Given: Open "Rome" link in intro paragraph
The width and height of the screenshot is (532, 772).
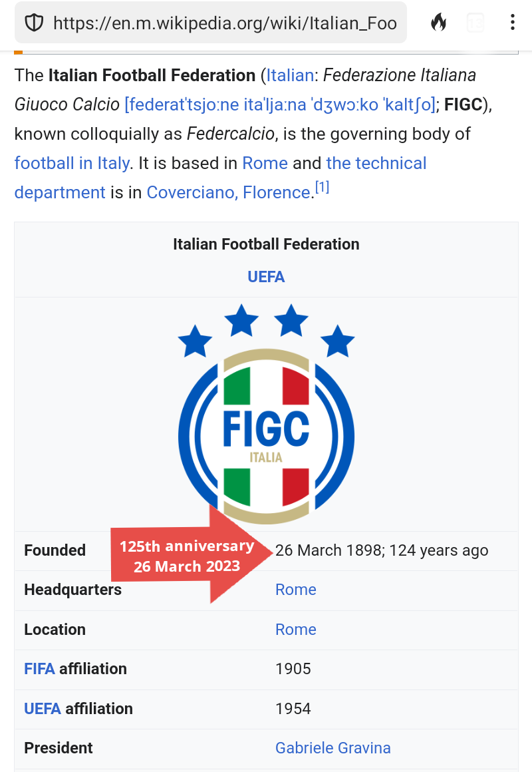Looking at the screenshot, I should 265,163.
